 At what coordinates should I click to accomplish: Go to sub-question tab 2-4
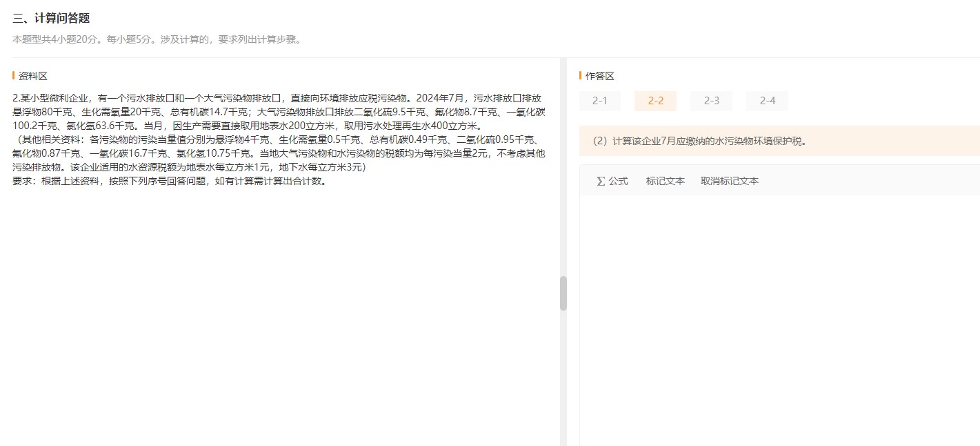pos(767,101)
